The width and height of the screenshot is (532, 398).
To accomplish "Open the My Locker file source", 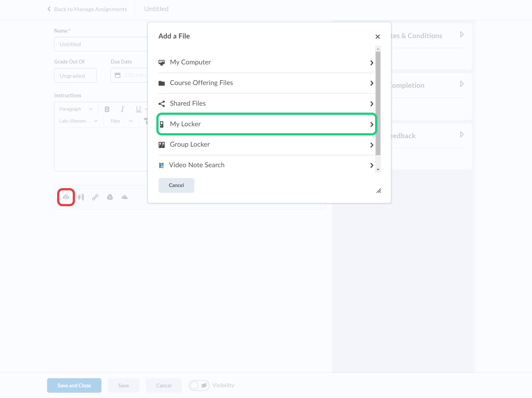I will [266, 124].
